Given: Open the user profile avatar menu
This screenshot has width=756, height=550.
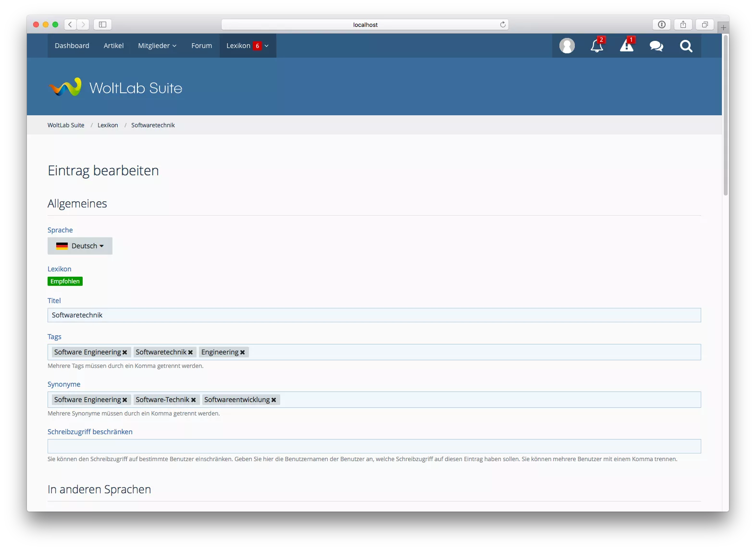Looking at the screenshot, I should (x=567, y=46).
